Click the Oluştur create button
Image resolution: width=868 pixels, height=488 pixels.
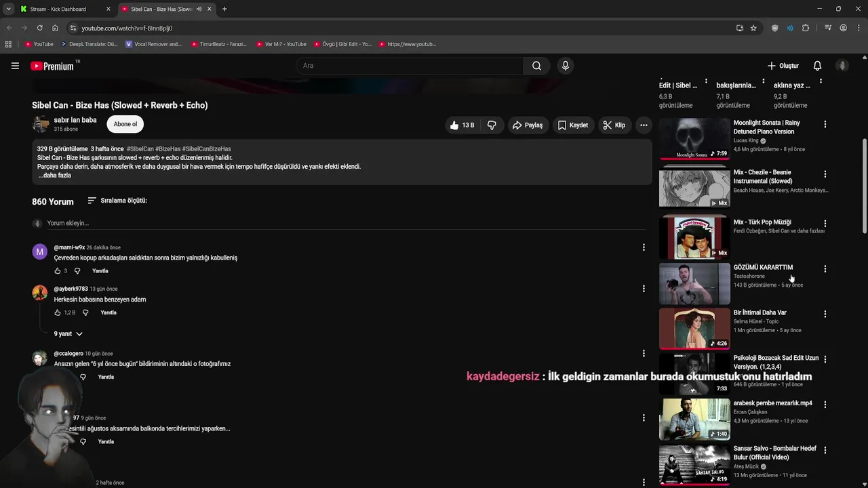tap(783, 66)
